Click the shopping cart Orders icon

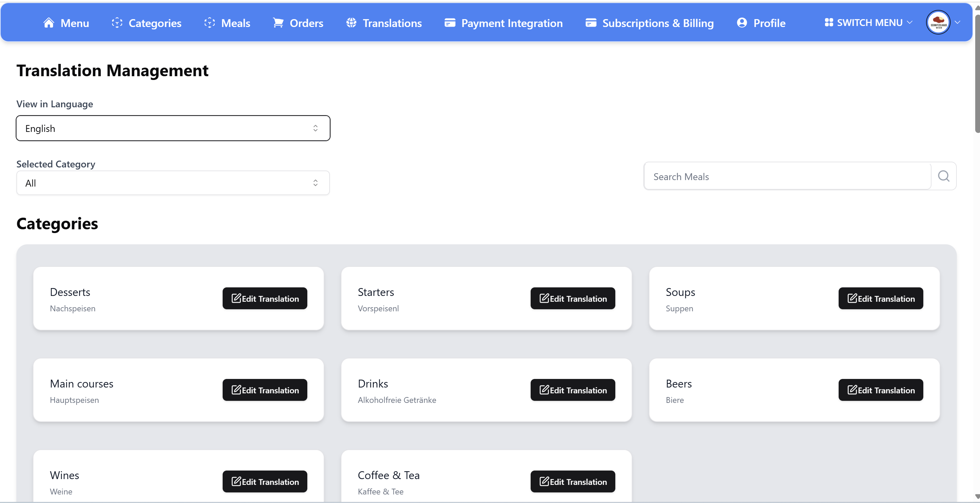(278, 23)
